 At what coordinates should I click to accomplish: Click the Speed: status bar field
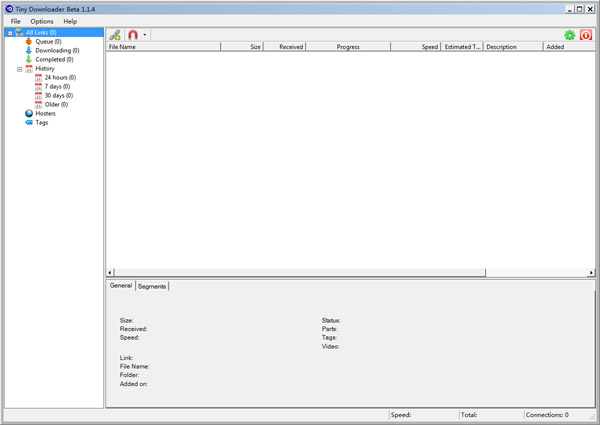tap(424, 415)
